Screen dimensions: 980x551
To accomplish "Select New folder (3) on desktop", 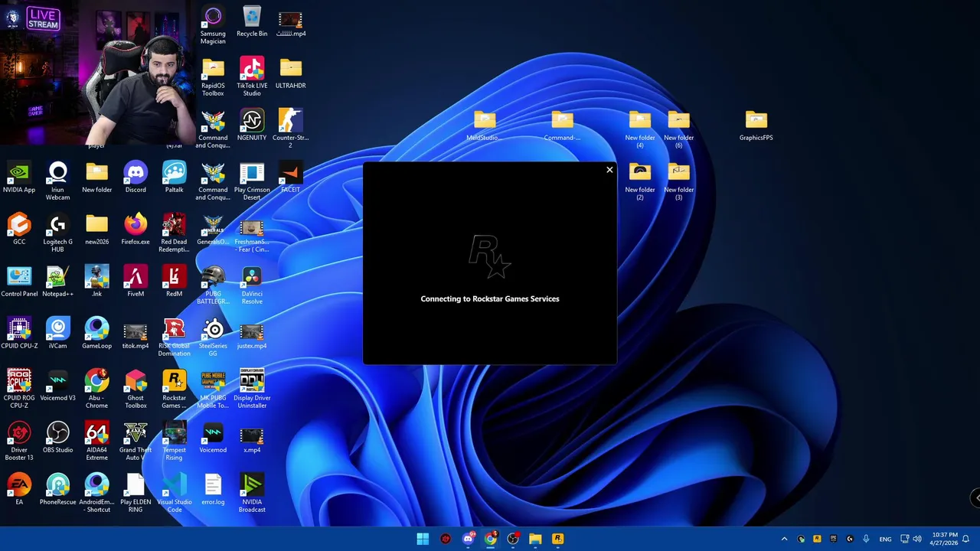I will click(678, 181).
